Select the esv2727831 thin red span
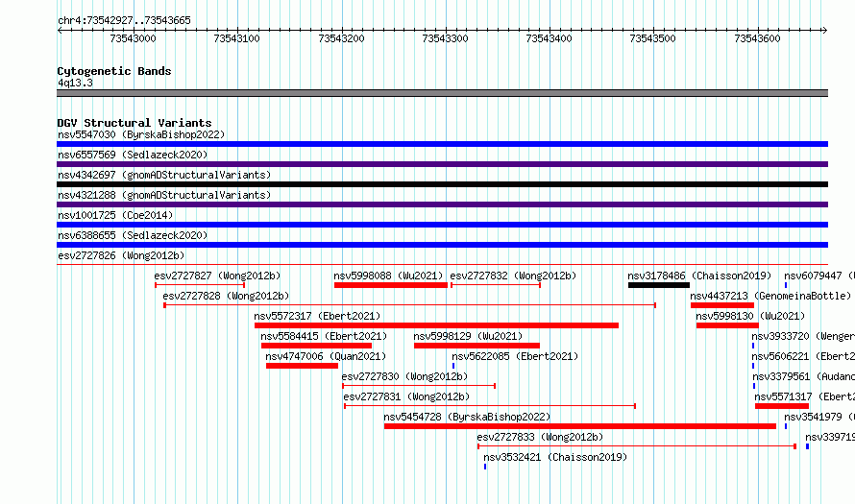The width and height of the screenshot is (855, 504). tap(490, 406)
